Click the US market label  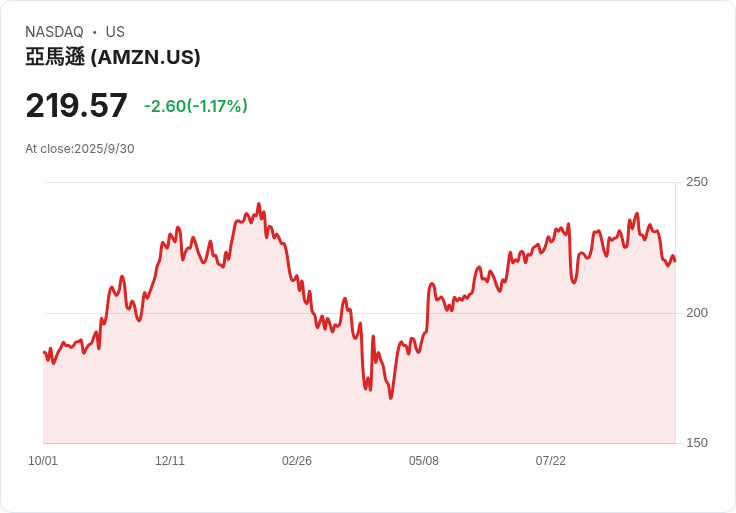point(115,32)
